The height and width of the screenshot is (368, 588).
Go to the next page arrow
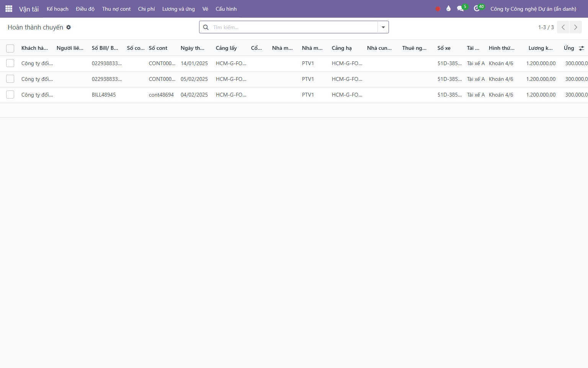click(x=575, y=27)
